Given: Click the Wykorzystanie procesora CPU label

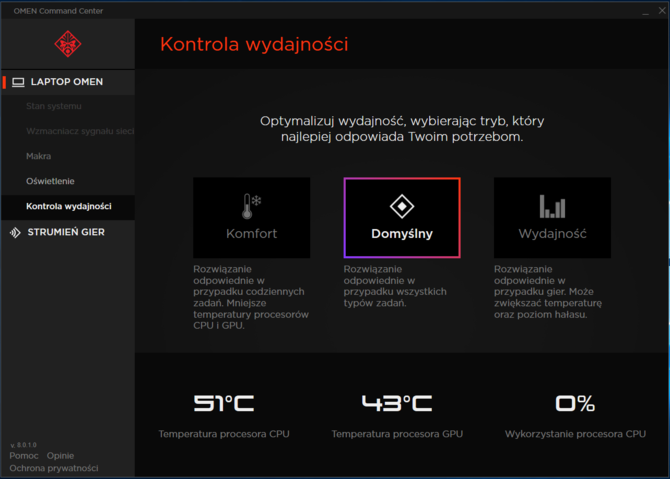Looking at the screenshot, I should pyautogui.click(x=575, y=434).
